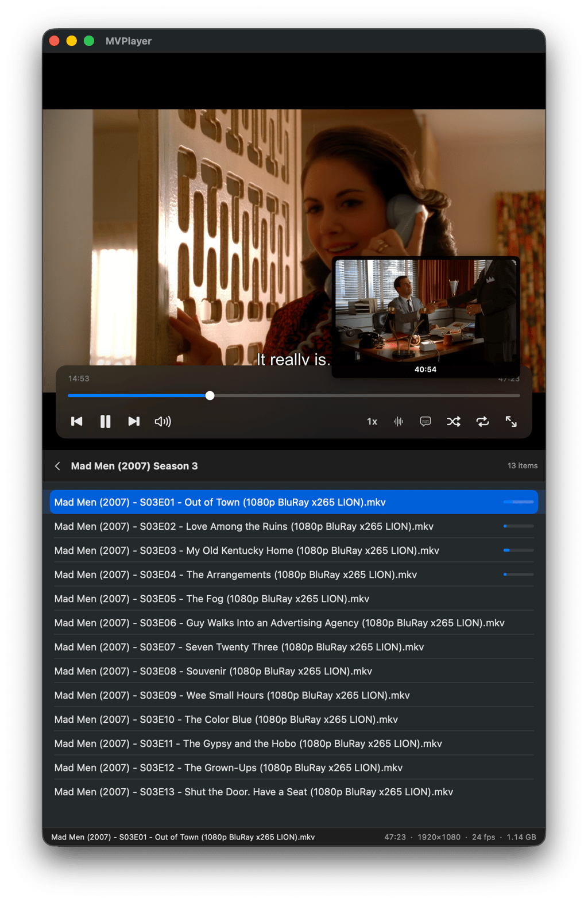Viewport: 588px width, 902px height.
Task: Click the playback progress slider handle
Action: coord(210,395)
